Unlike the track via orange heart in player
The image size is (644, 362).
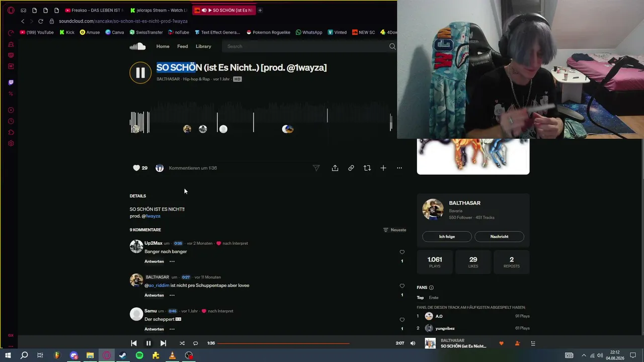(x=501, y=343)
